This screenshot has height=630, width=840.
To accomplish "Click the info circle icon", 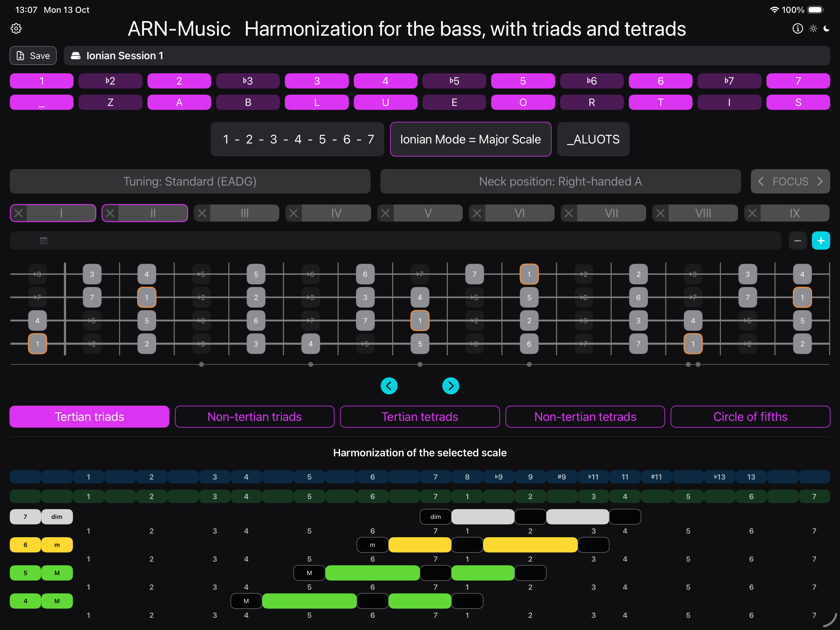I will tap(798, 28).
